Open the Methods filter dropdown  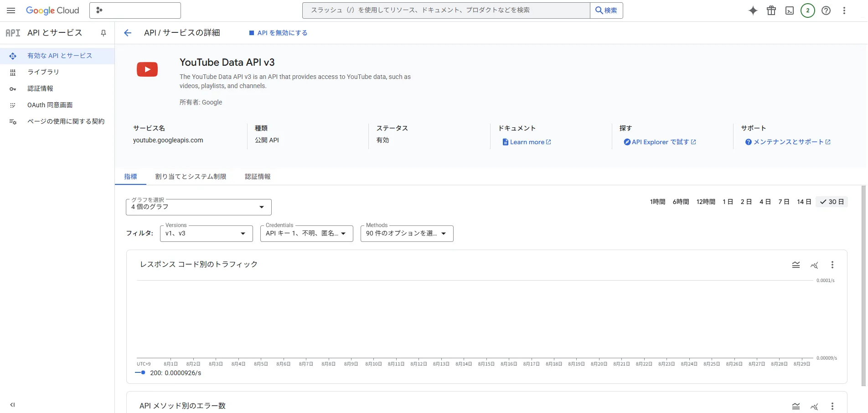(407, 234)
